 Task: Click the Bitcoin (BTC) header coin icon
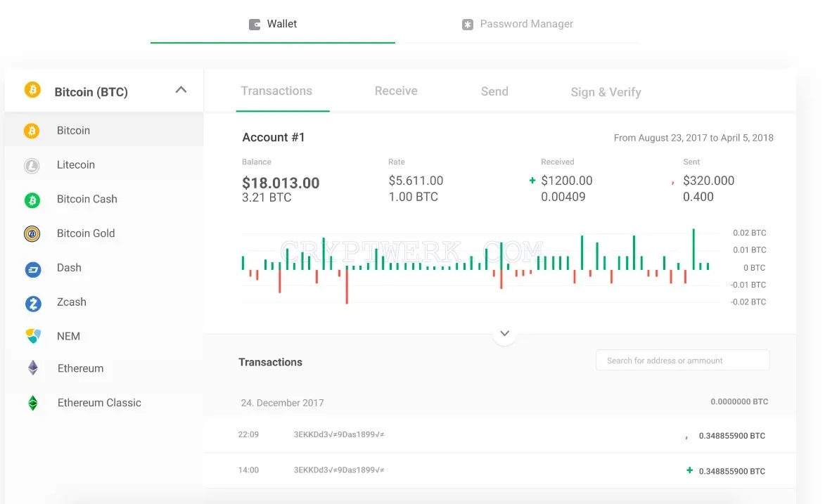(x=32, y=90)
